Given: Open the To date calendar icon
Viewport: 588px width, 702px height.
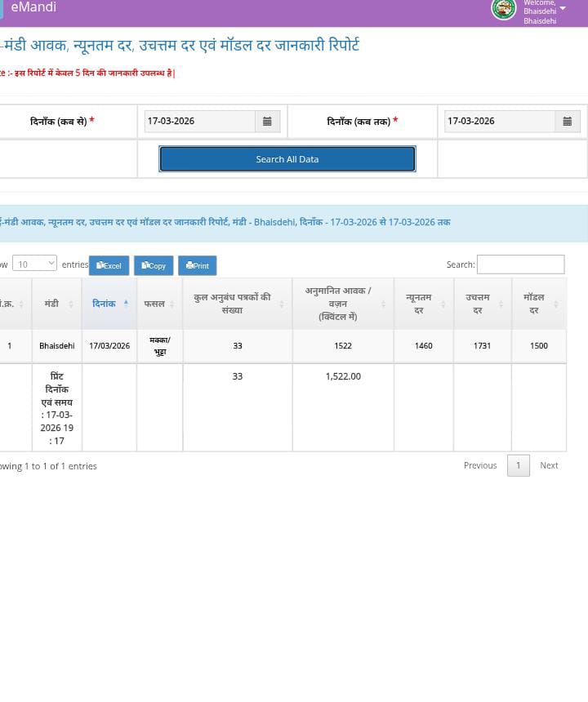Looking at the screenshot, I should click(568, 122).
